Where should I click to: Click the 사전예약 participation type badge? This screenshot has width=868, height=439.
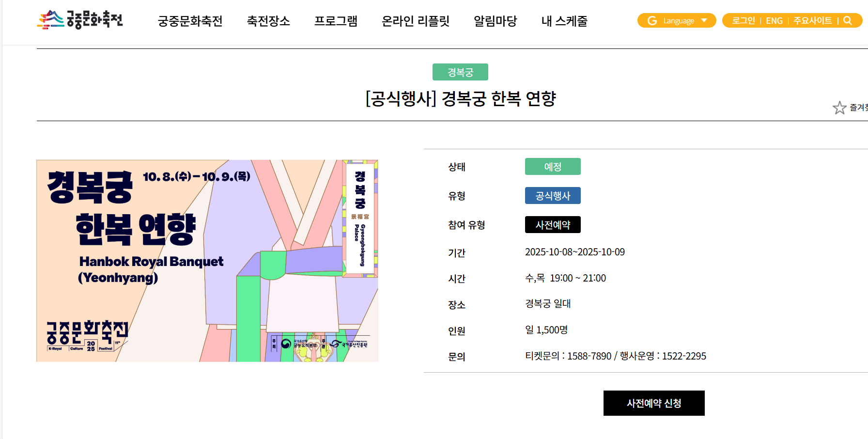[x=553, y=224]
